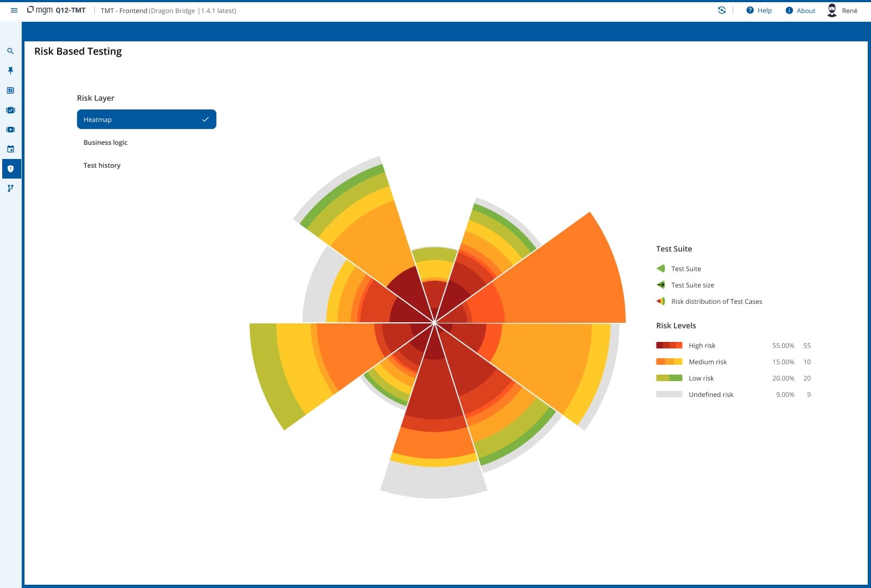This screenshot has height=588, width=871.
Task: Click the High risk color swatch
Action: coord(669,345)
